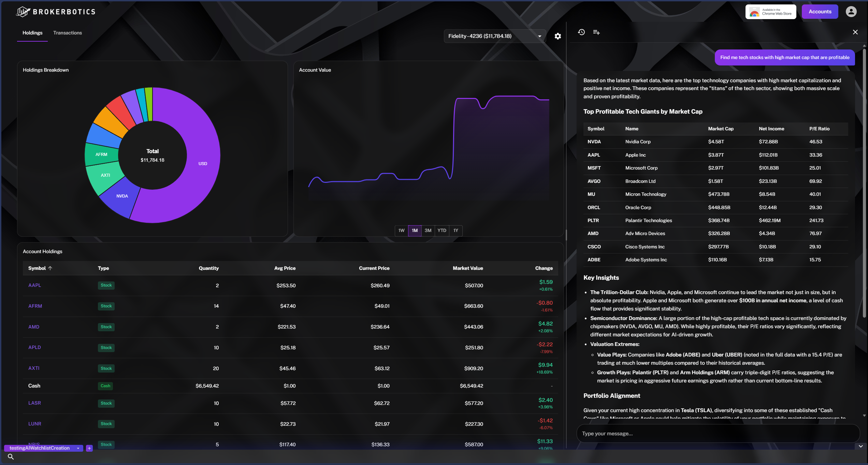Open the AFRM holding link
Viewport: 868px width, 465px height.
tap(35, 306)
